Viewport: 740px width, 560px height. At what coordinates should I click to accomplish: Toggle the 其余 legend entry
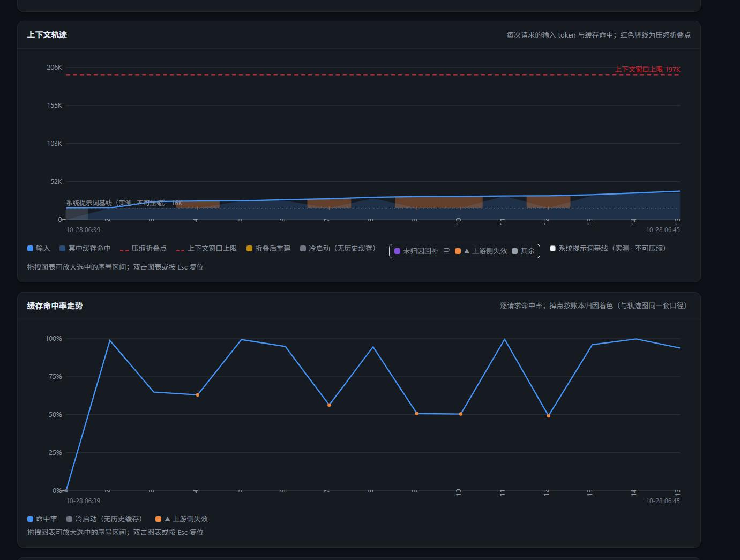pos(524,251)
